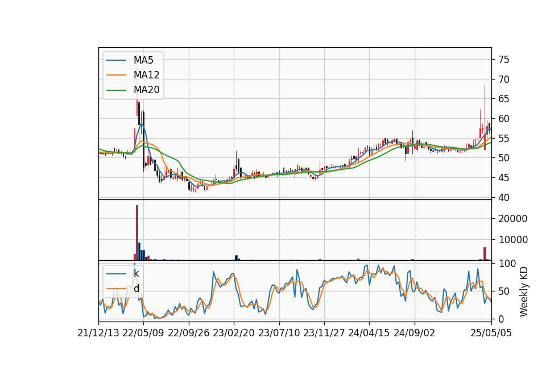Click the 70 price axis tick
Screen dimensions: 546x392
[x=503, y=80]
